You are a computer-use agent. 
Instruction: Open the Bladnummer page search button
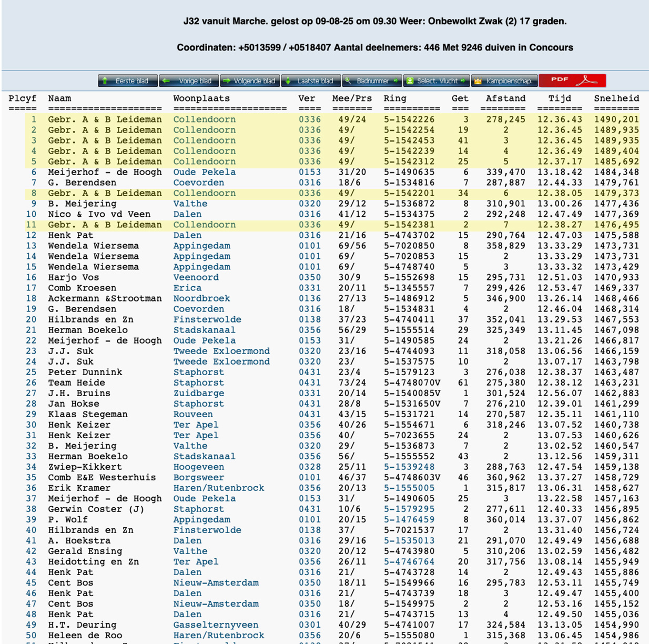[372, 80]
